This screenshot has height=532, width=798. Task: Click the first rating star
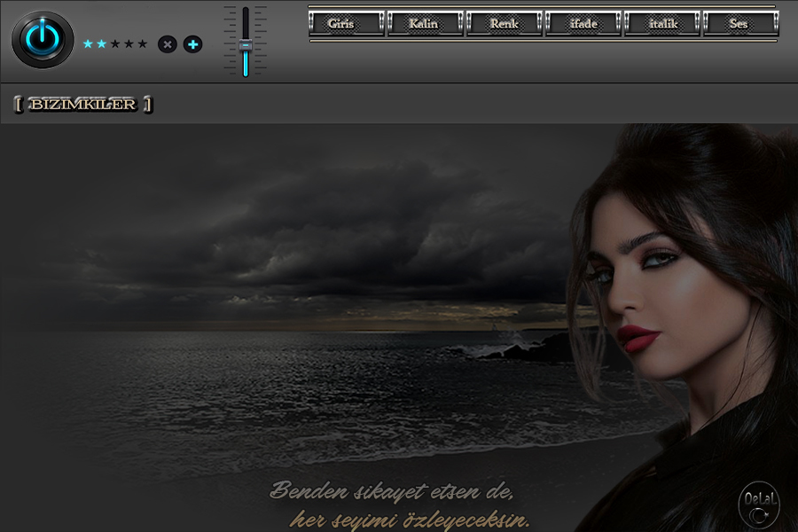click(x=88, y=43)
